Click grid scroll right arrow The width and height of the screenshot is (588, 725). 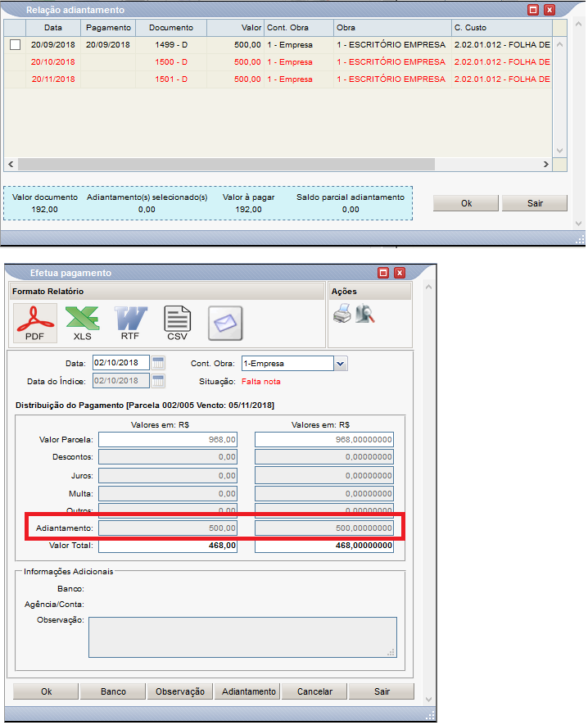coord(546,164)
